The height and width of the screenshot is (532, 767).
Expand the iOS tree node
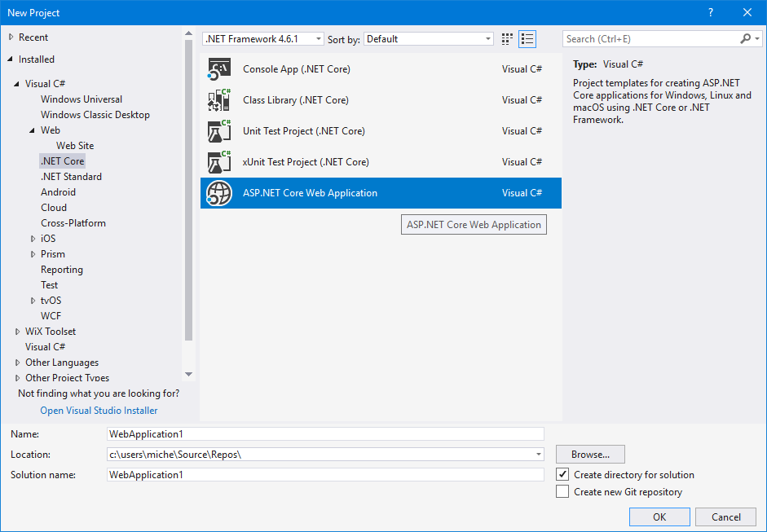(33, 239)
